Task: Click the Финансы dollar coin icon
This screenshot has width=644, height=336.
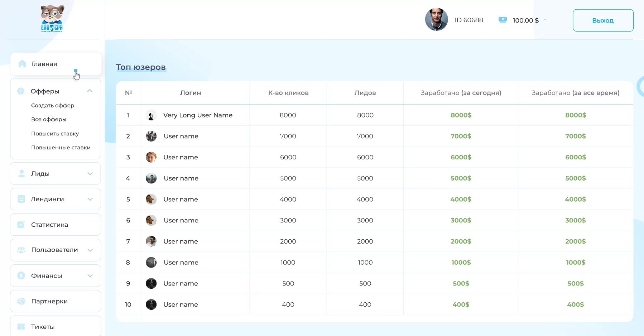Action: [21, 275]
